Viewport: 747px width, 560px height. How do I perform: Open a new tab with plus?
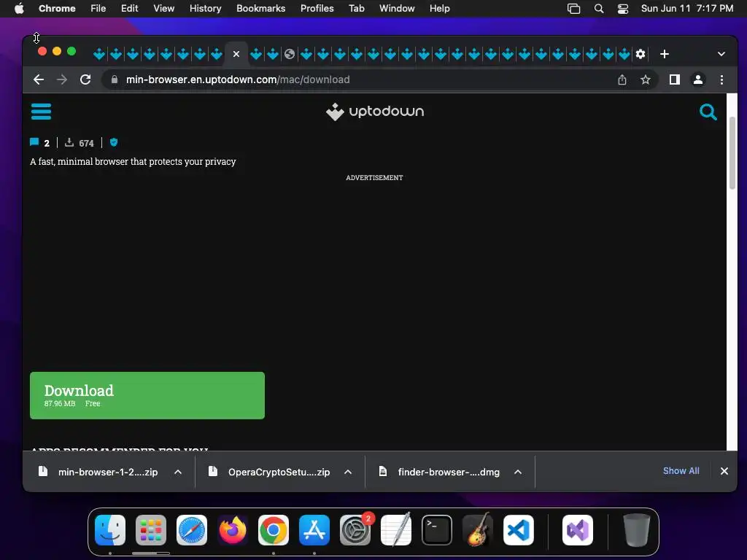(x=665, y=54)
